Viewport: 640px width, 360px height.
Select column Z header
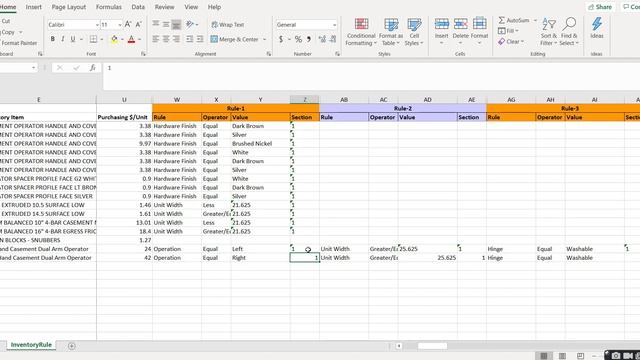(x=304, y=100)
